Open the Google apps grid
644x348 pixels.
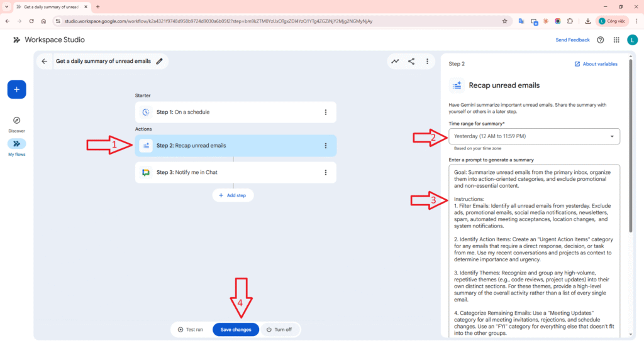(x=616, y=40)
